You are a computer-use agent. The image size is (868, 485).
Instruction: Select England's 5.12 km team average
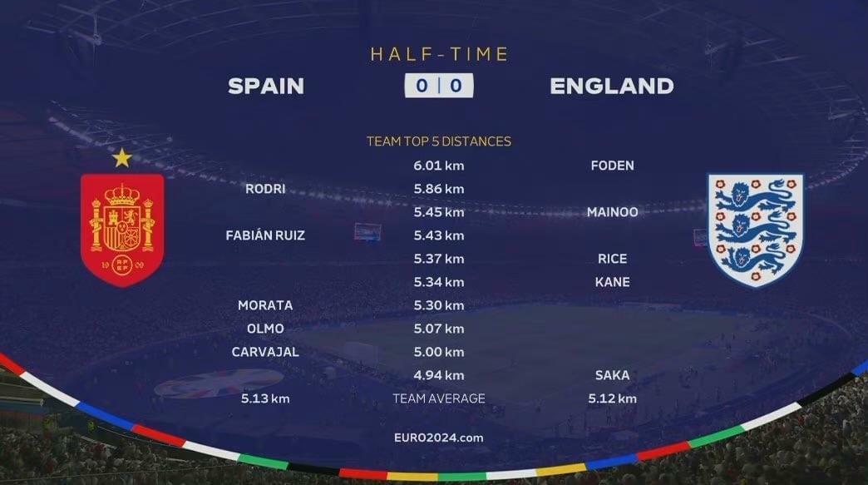[x=612, y=398]
